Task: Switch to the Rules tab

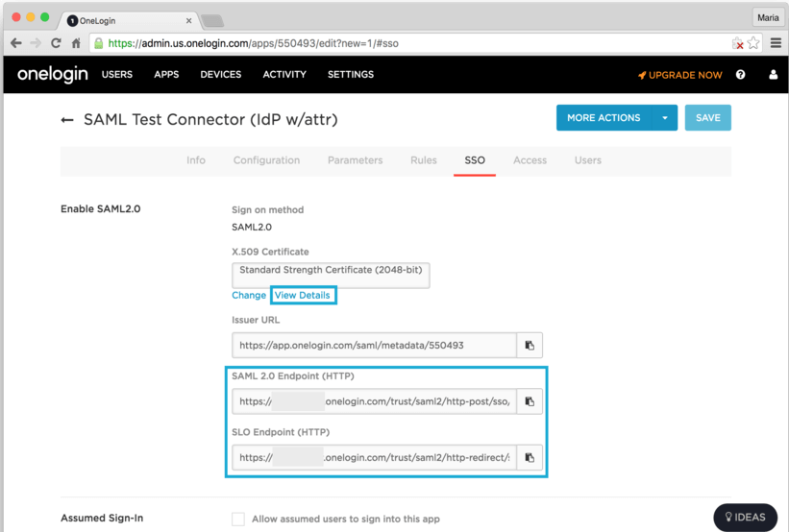Action: pos(424,160)
